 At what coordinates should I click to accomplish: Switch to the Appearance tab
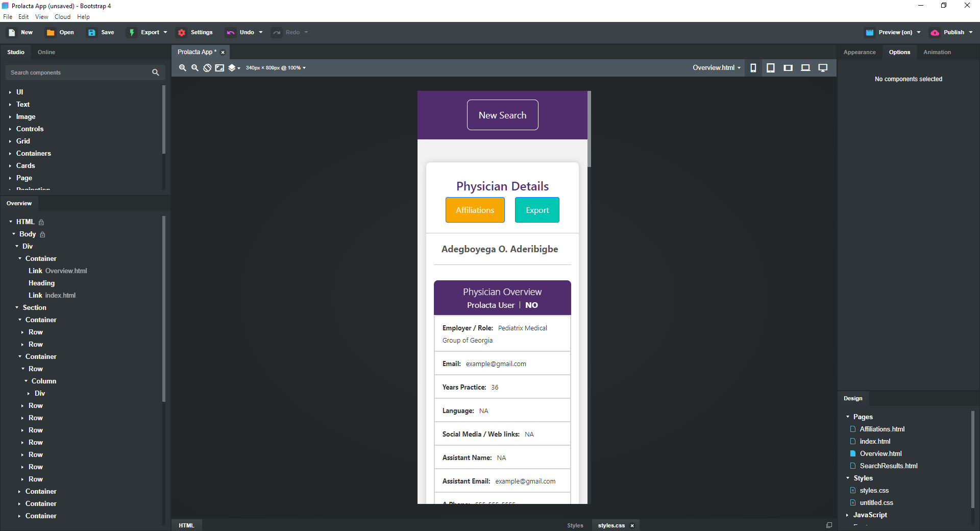(x=860, y=53)
